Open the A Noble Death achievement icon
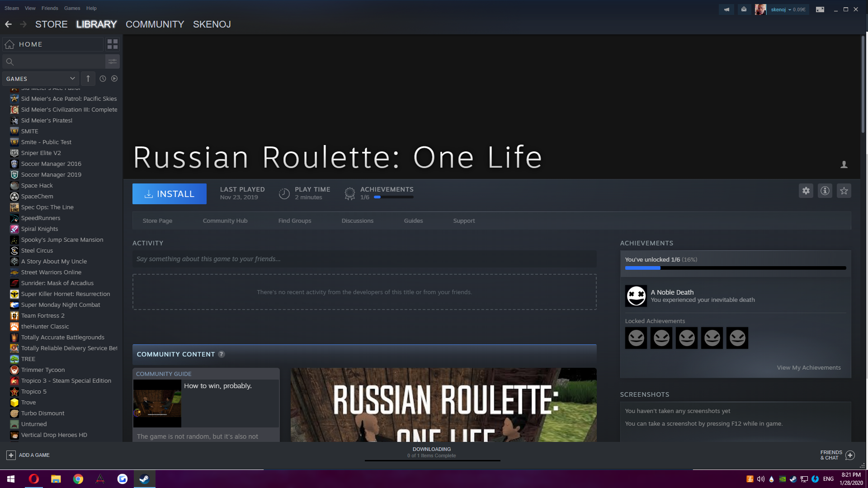Image resolution: width=868 pixels, height=488 pixels. point(636,296)
